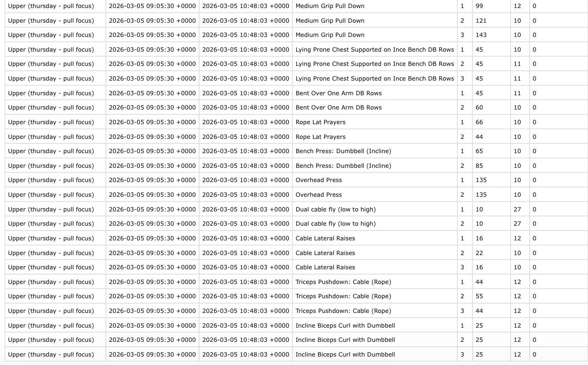This screenshot has width=588, height=365.
Task: Click the start timestamp in the top row
Action: [x=153, y=6]
